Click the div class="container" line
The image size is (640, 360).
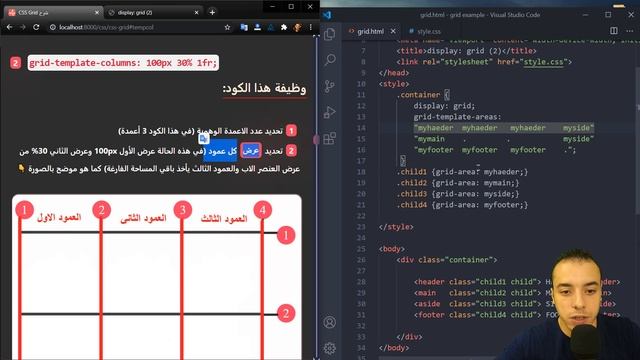tap(447, 260)
